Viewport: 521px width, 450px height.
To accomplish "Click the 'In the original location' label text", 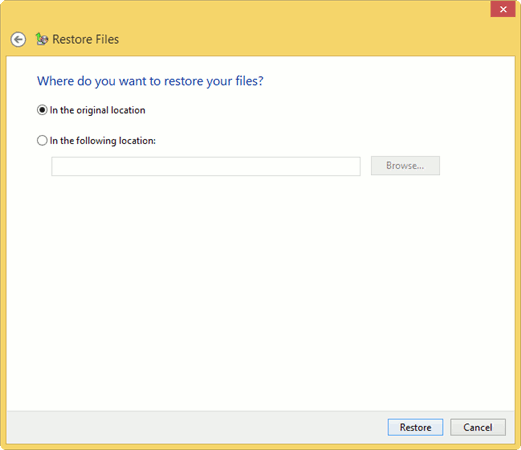I will (97, 110).
